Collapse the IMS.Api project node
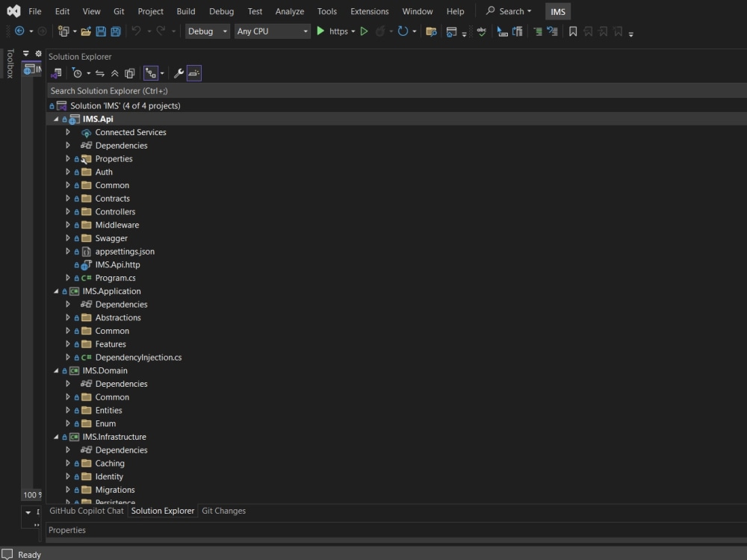 [56, 119]
